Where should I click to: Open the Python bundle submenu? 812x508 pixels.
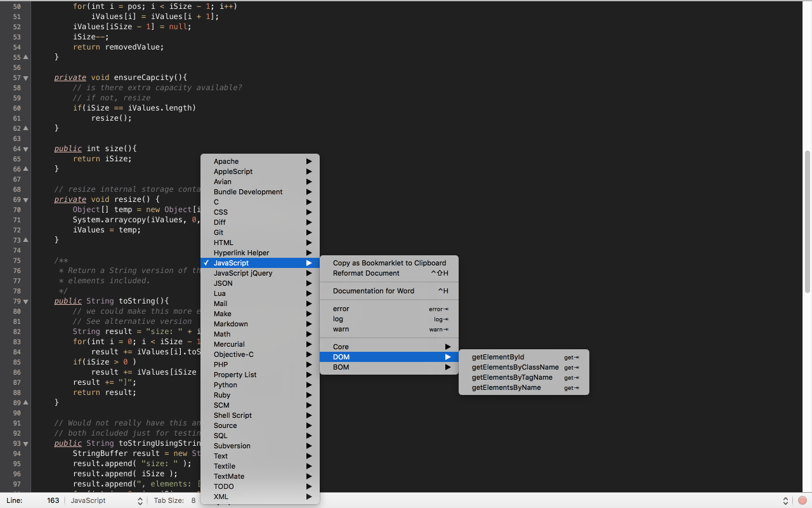pyautogui.click(x=260, y=385)
